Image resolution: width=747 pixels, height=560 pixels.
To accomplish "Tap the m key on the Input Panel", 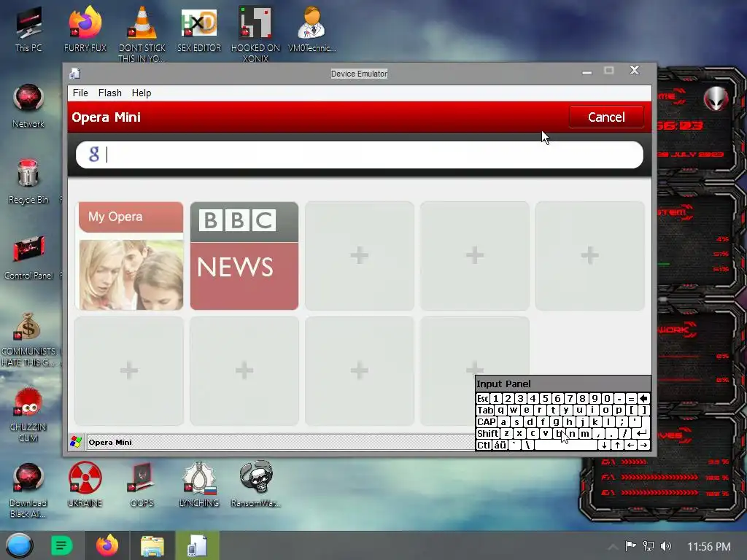I will tap(584, 433).
